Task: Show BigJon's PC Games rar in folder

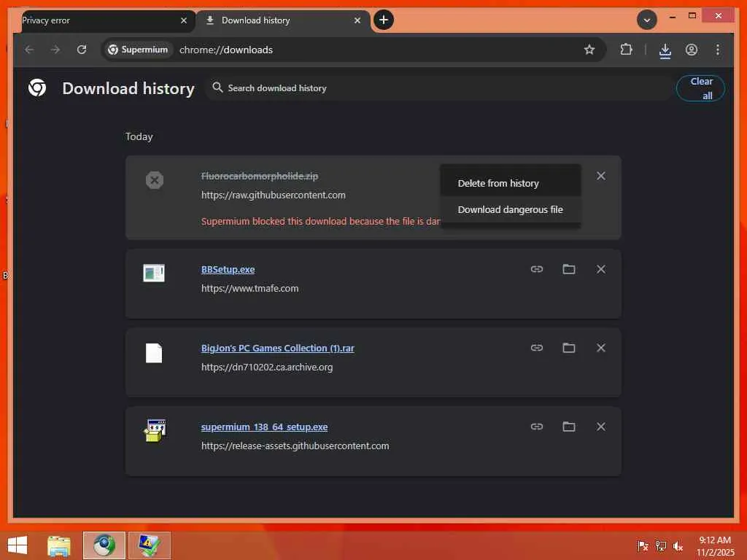Action: 568,348
